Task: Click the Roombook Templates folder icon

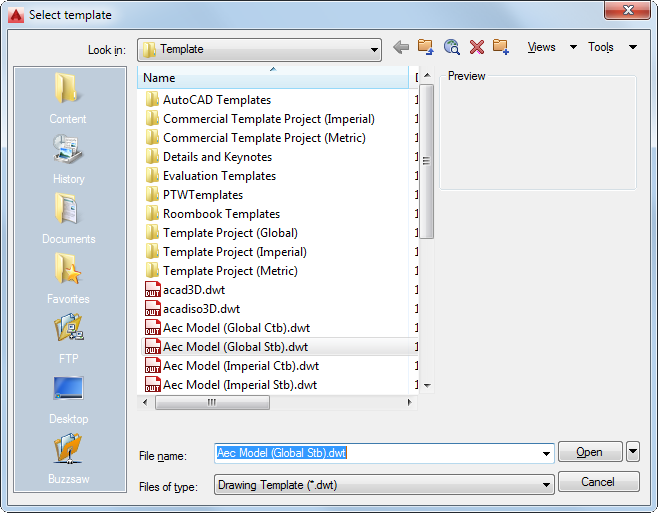Action: click(152, 214)
